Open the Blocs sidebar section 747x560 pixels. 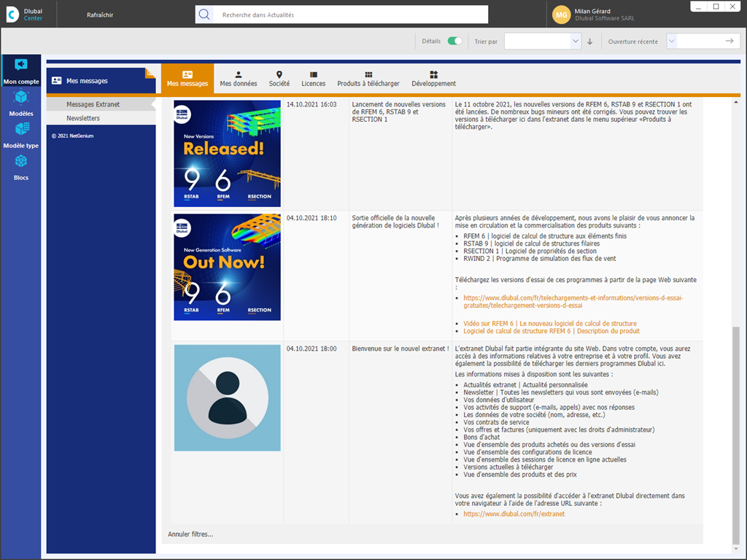click(21, 167)
